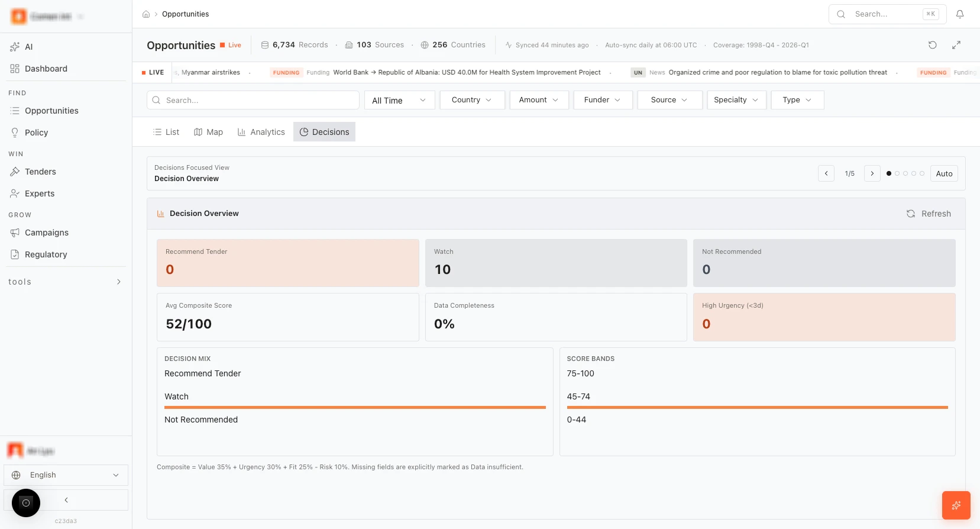Refresh the Decision Overview
Screen dimensions: 980x529
tap(929, 214)
